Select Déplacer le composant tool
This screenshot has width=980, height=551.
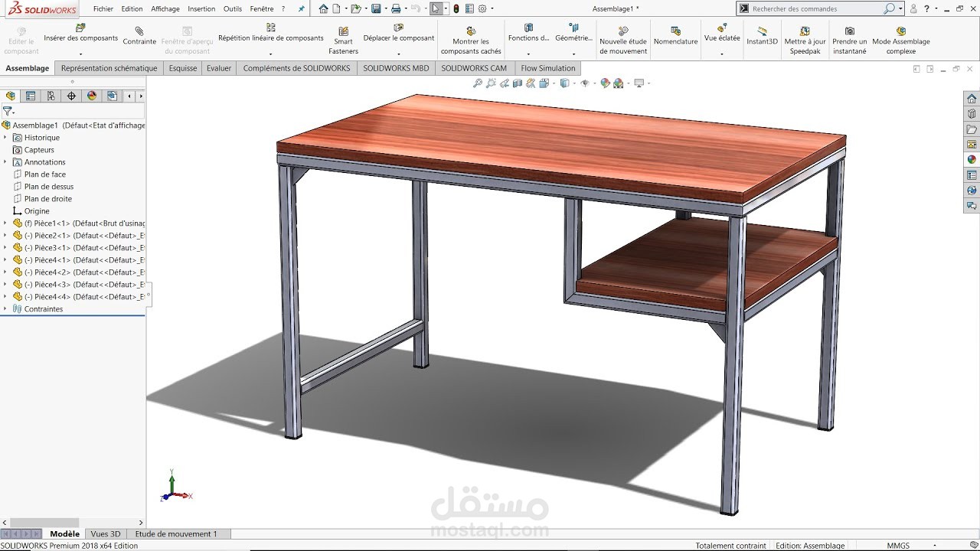[x=398, y=32]
